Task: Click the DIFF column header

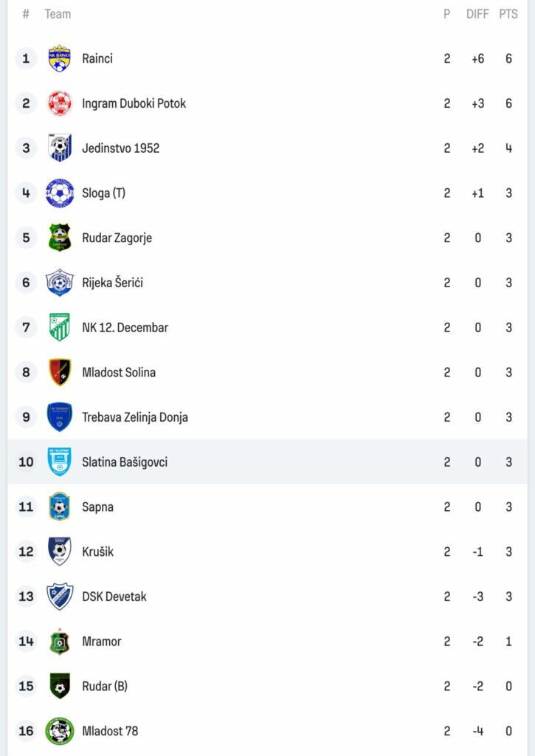Action: 477,14
